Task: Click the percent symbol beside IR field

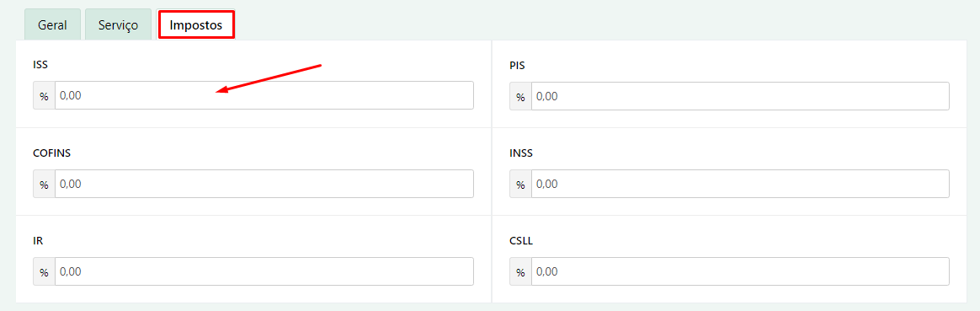Action: click(45, 272)
